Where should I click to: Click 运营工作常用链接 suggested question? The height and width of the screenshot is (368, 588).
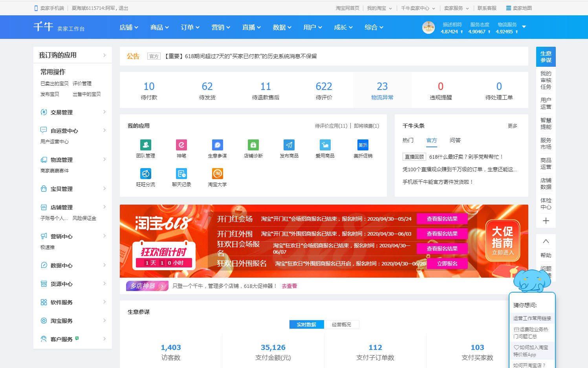pyautogui.click(x=532, y=318)
